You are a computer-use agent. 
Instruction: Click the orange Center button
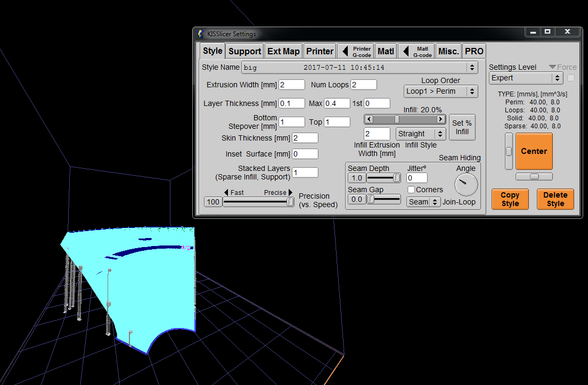(534, 151)
